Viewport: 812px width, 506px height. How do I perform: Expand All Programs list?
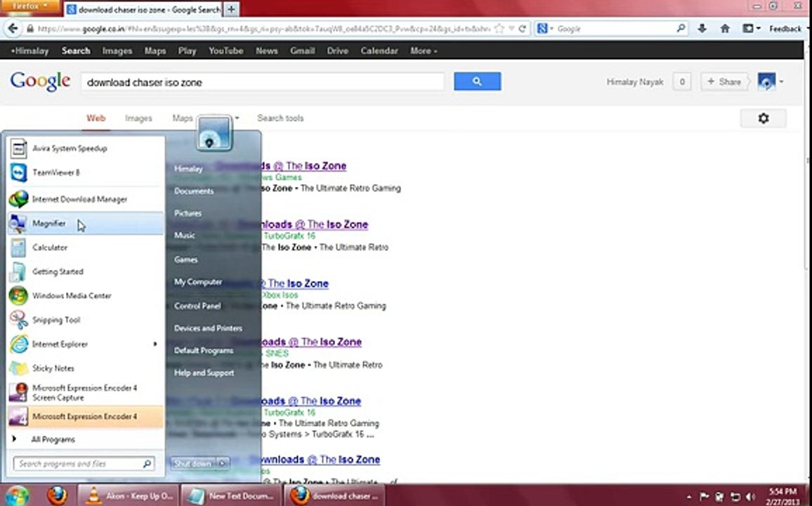86,440
